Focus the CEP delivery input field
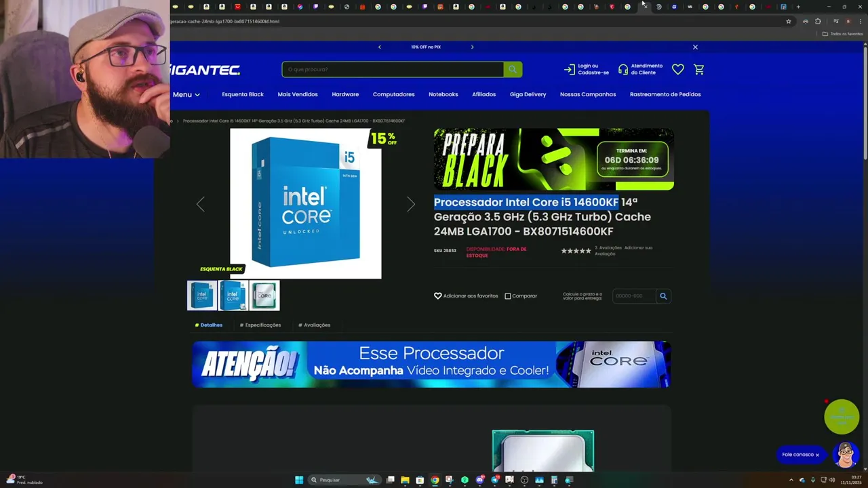Viewport: 868px width, 488px height. coord(633,296)
